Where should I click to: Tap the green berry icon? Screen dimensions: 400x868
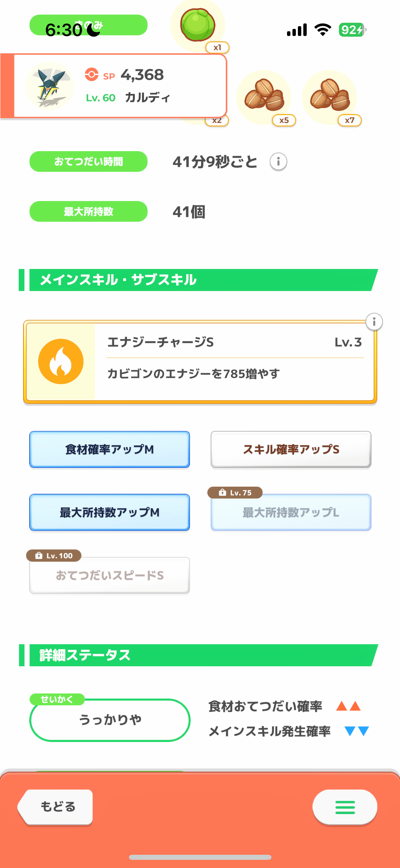197,25
